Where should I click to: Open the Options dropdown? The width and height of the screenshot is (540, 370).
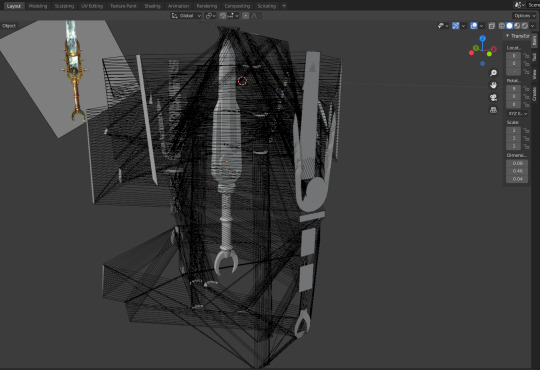tap(524, 16)
